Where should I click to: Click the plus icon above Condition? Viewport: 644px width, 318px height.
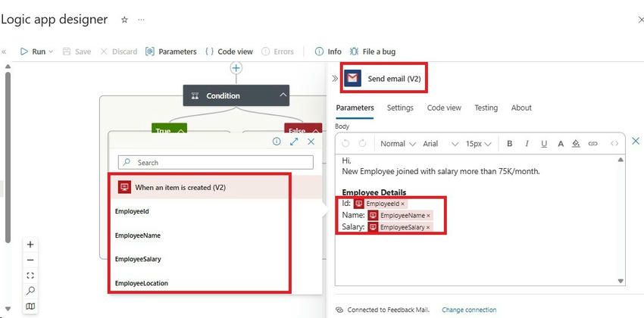(x=236, y=67)
